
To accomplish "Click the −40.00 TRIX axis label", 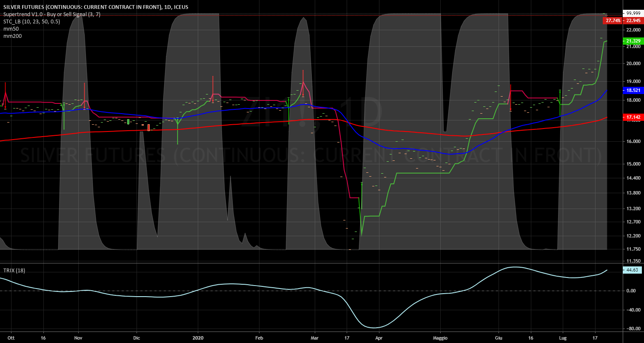I will [633, 310].
